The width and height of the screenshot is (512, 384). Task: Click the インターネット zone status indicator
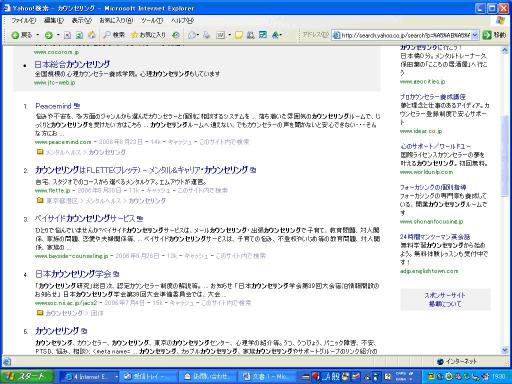[x=457, y=361]
